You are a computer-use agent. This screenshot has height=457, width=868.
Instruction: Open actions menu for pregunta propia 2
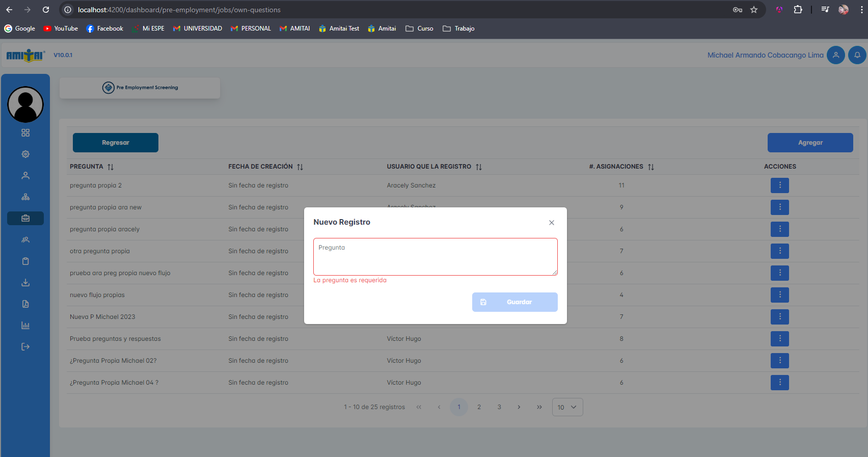tap(779, 185)
